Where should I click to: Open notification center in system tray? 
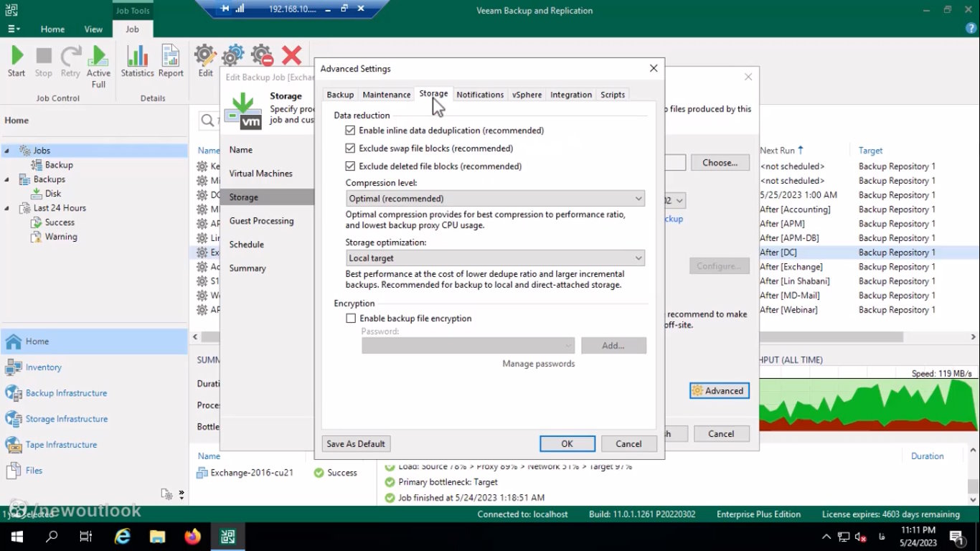click(956, 537)
